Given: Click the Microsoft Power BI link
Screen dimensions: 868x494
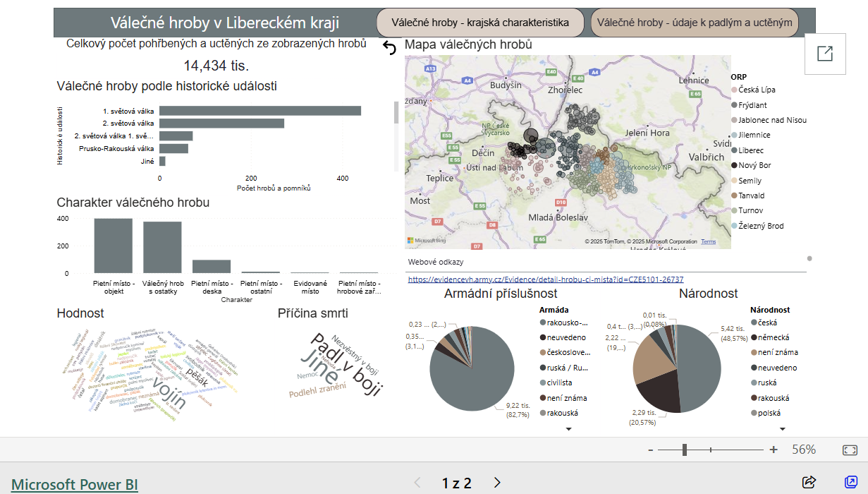Looking at the screenshot, I should click(75, 484).
